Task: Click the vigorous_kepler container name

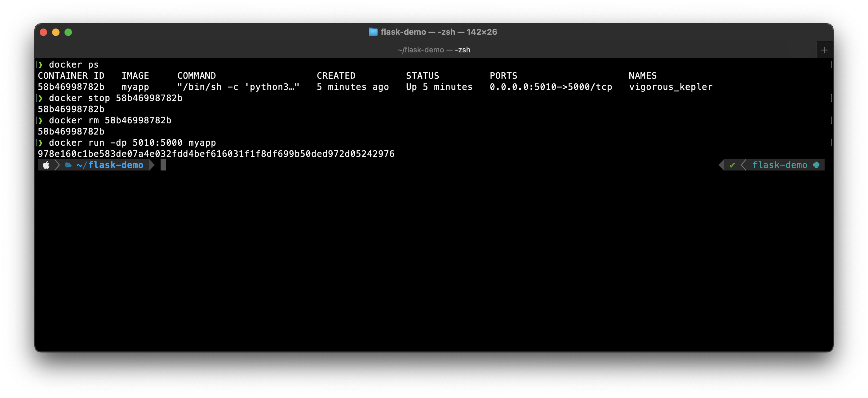Action: 671,87
